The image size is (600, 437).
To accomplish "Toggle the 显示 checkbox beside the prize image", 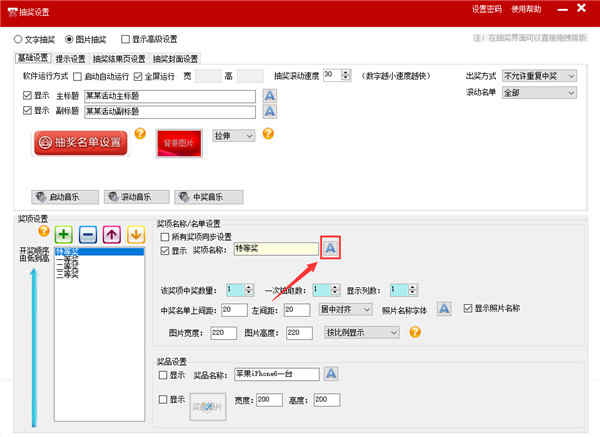I will pos(163,399).
